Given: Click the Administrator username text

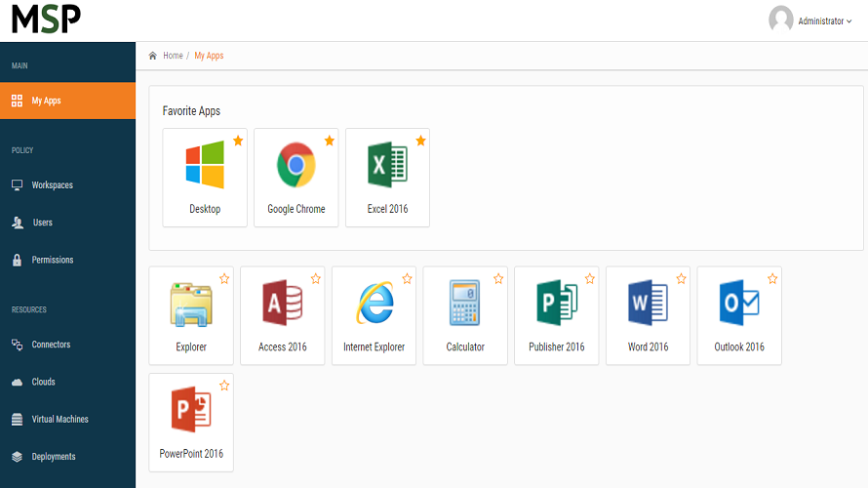Looking at the screenshot, I should coord(821,21).
